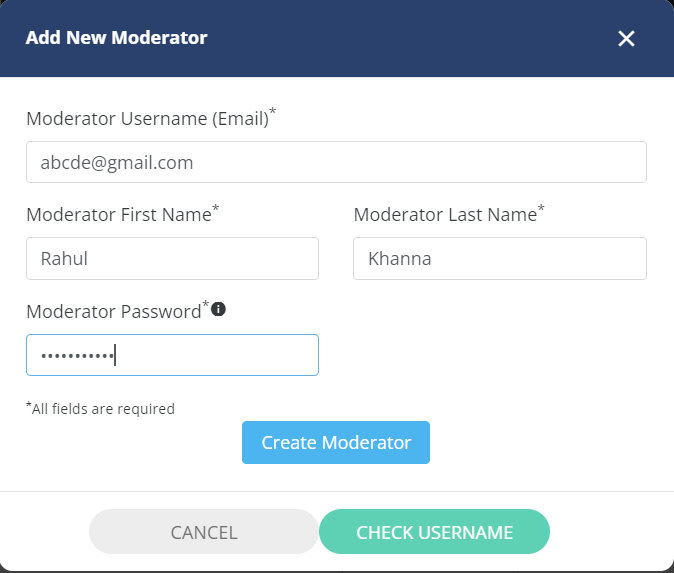Click the asterisk after the Username (Email) label
Screen dimensions: 674x573
(x=273, y=111)
